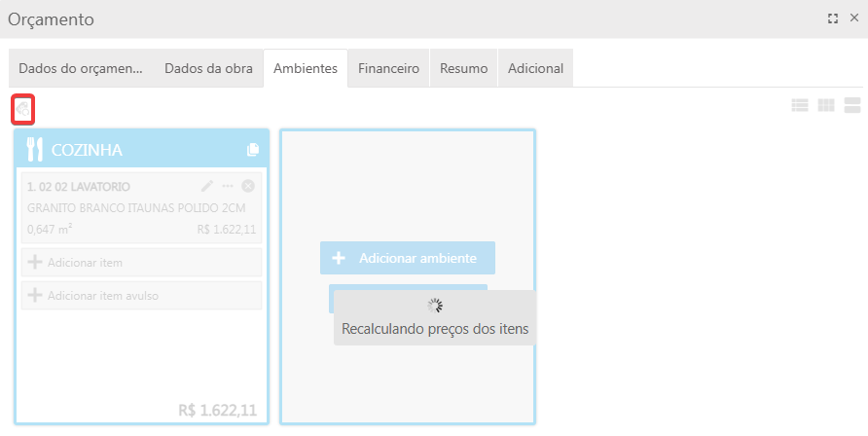This screenshot has height=436, width=868.
Task: Open the Dados do orçamento tab
Action: click(x=81, y=69)
